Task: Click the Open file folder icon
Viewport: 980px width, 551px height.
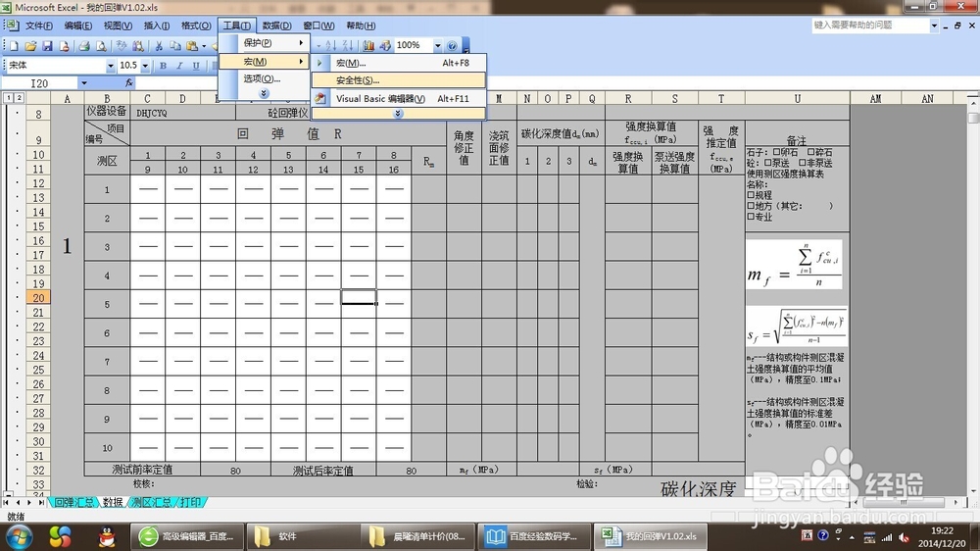Action: pyautogui.click(x=30, y=46)
